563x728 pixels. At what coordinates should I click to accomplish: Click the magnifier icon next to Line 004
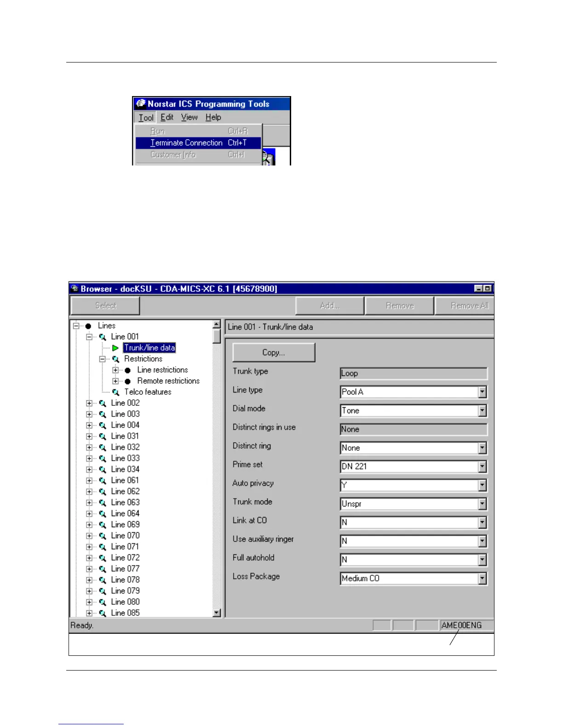pos(103,425)
